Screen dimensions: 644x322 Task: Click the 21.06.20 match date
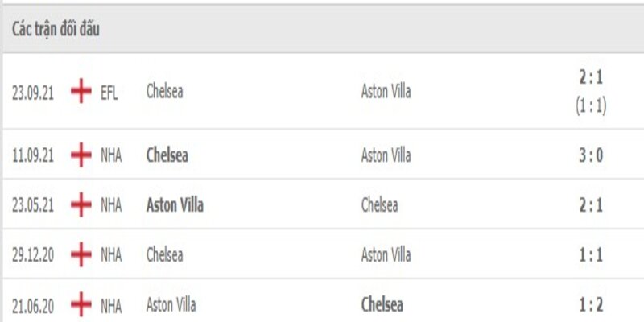coord(33,305)
